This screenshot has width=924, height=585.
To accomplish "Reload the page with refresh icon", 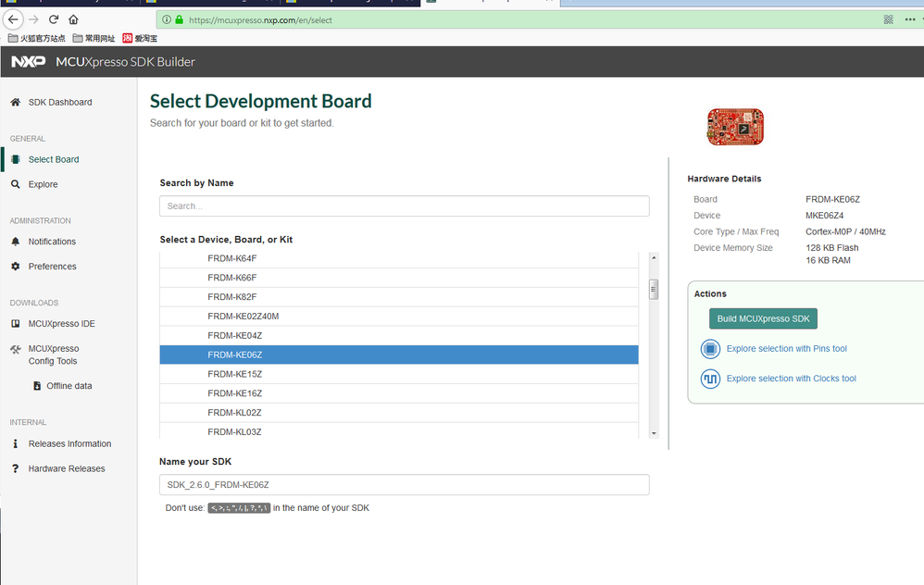I will [54, 19].
